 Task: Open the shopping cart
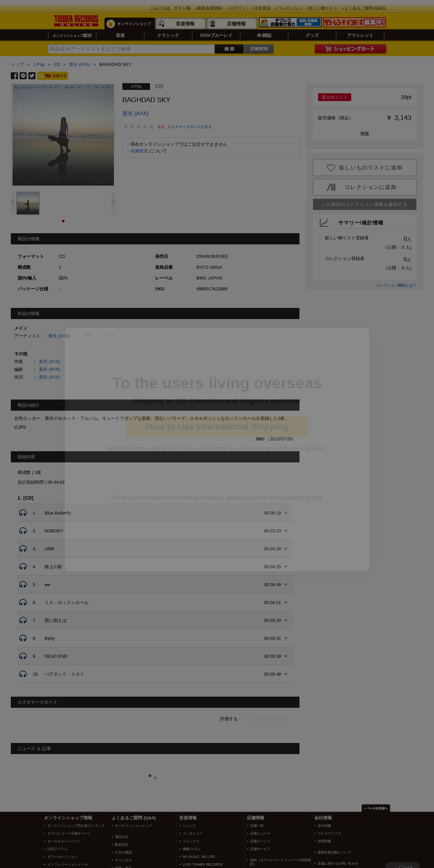350,49
